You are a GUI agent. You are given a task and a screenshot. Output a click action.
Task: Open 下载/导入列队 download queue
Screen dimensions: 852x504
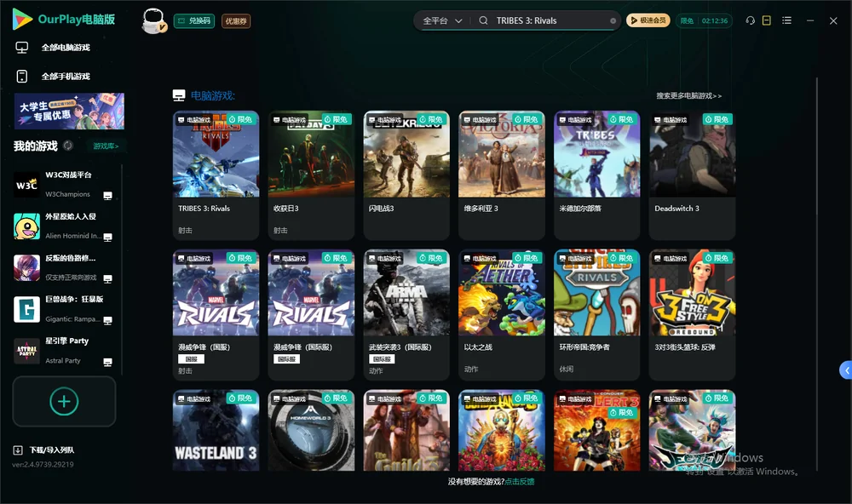(x=44, y=450)
